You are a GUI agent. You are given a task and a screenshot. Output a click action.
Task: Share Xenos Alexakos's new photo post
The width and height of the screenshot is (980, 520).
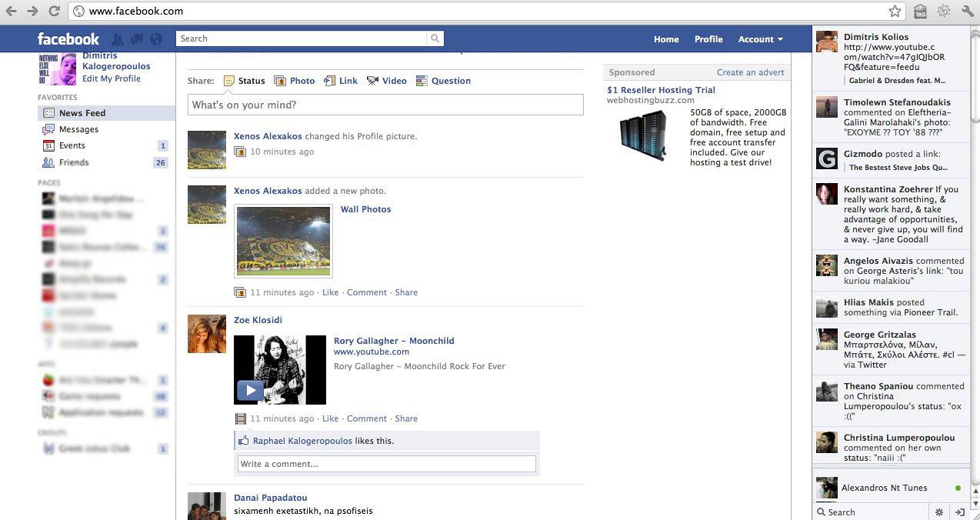pyautogui.click(x=406, y=292)
